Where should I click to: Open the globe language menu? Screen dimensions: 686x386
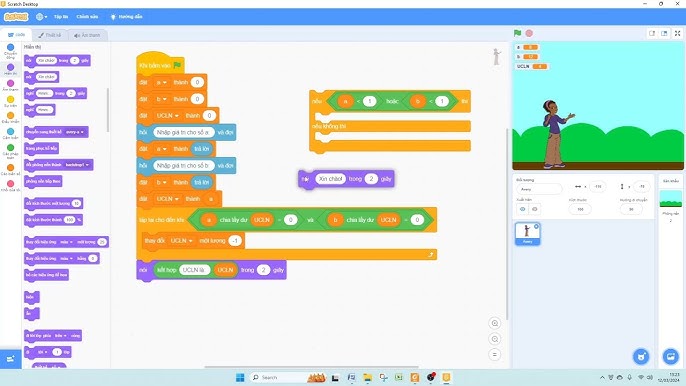[x=41, y=17]
